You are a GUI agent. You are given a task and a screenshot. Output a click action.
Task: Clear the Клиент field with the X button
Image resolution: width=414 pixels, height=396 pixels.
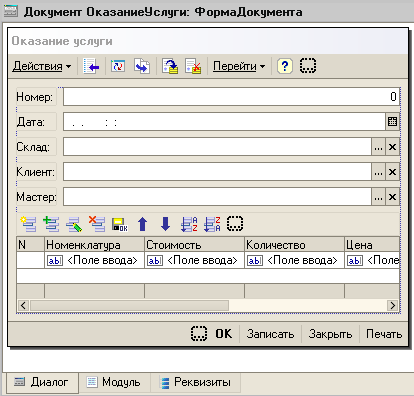point(392,172)
